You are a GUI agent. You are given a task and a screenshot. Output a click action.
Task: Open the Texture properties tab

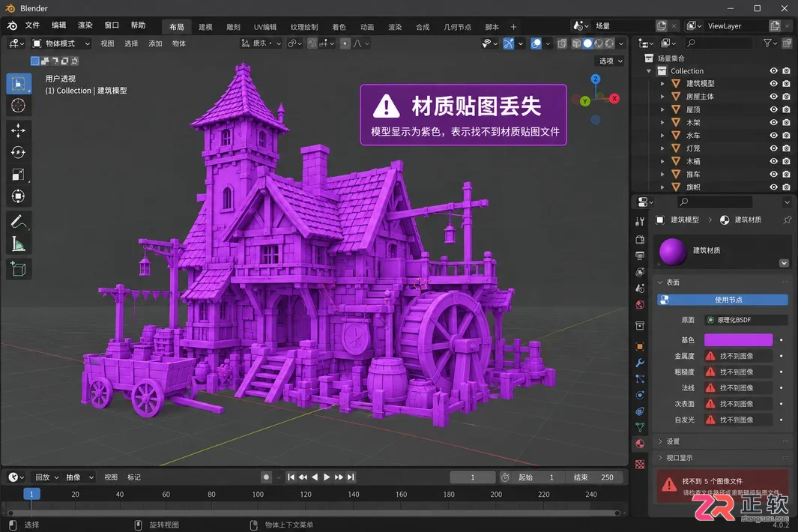640,464
